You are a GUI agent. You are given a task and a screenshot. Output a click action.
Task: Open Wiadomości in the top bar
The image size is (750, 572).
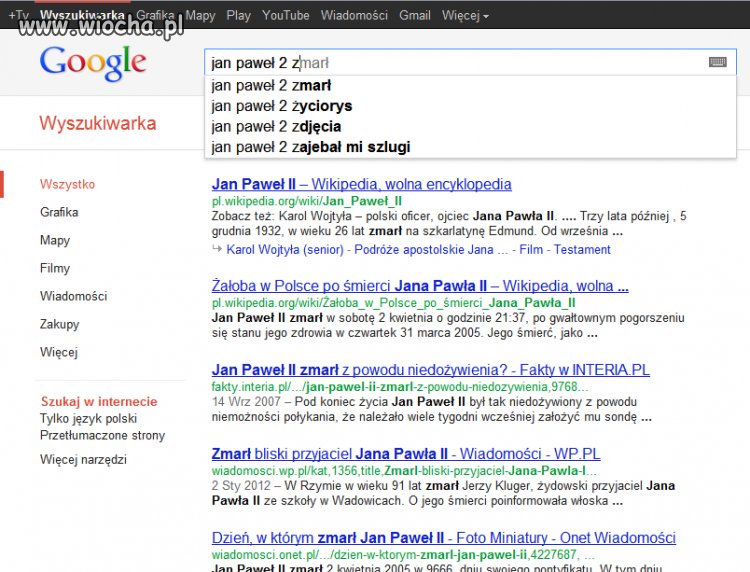[354, 15]
